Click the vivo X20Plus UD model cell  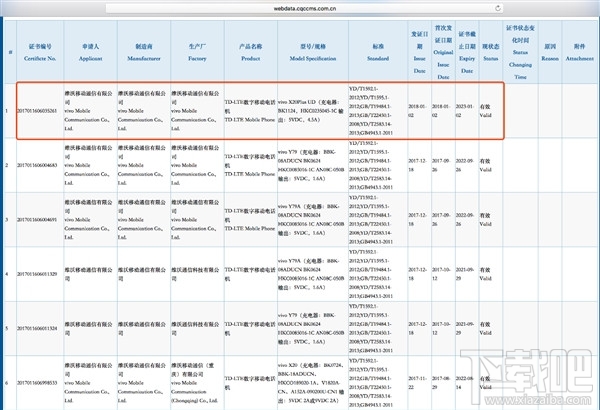pos(312,111)
